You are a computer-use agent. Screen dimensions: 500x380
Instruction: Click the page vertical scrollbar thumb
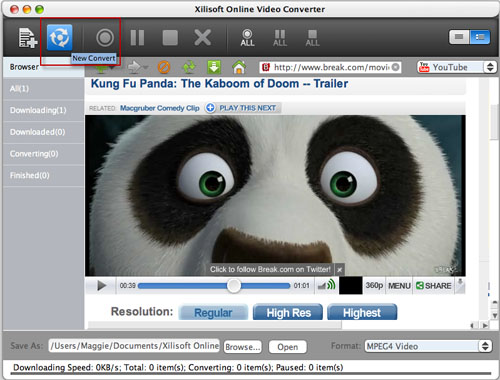pos(494,122)
